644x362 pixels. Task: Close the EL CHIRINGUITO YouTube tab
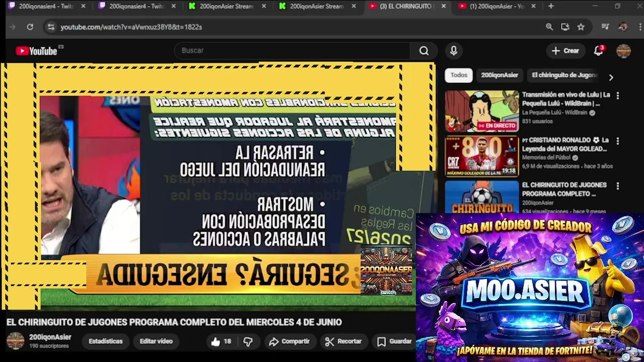click(443, 6)
